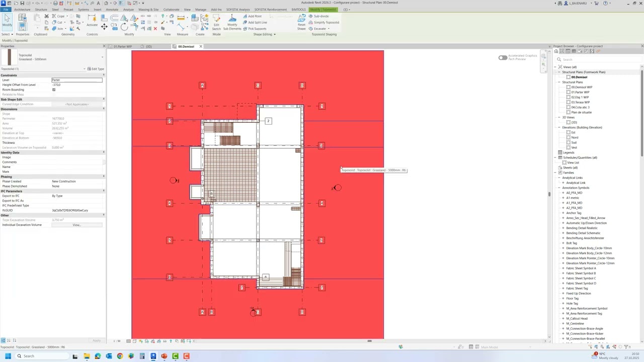Image resolution: width=644 pixels, height=362 pixels.
Task: Click the View... excavation volume button
Action: [77, 225]
